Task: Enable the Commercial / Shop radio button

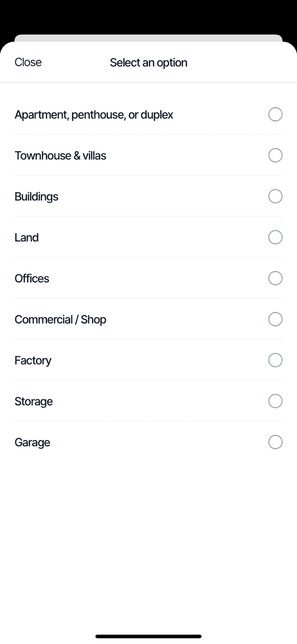Action: click(x=275, y=319)
